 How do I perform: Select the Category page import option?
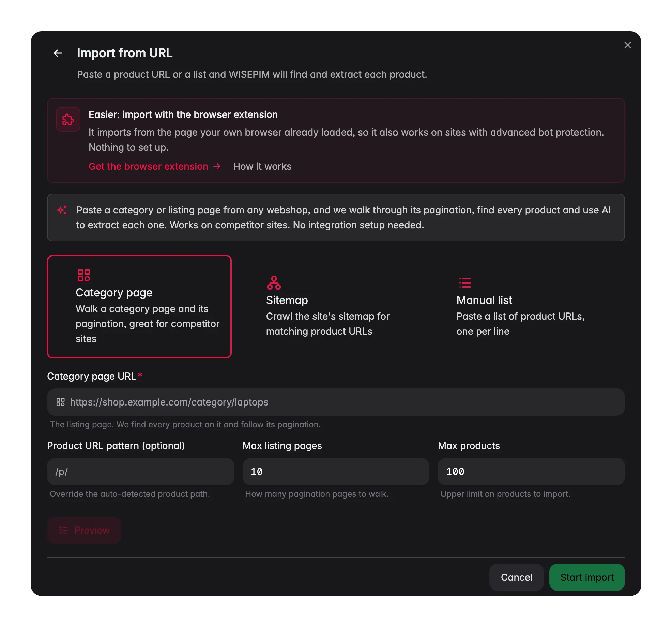pyautogui.click(x=139, y=307)
